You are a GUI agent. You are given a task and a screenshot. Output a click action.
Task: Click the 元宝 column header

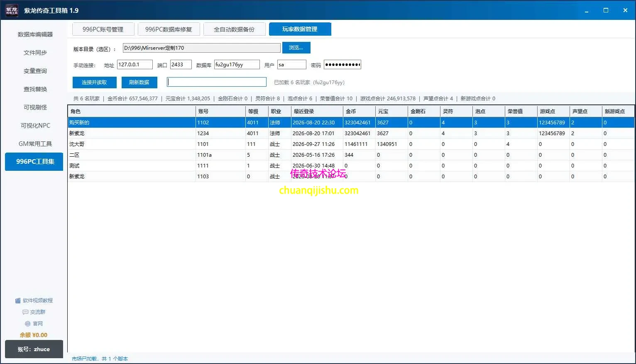click(x=391, y=112)
